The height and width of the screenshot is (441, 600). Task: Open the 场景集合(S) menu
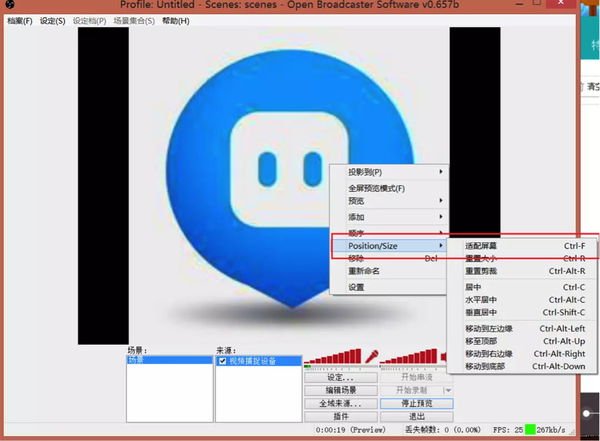click(x=134, y=21)
